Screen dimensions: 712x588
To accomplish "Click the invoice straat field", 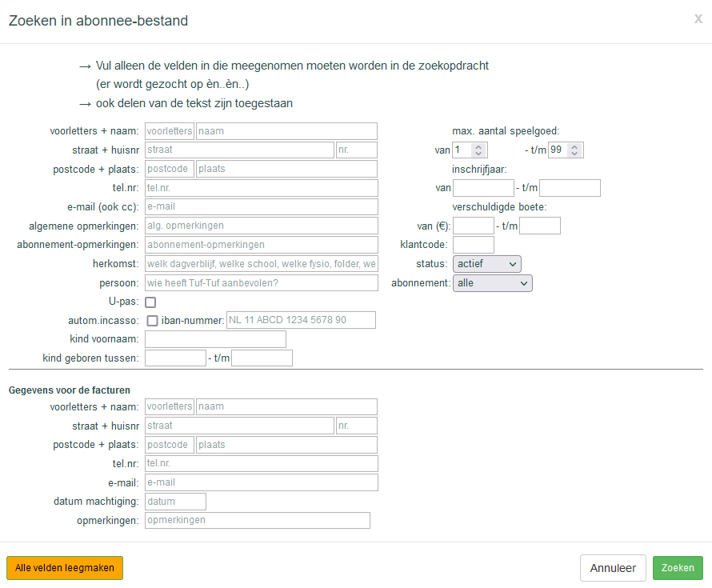I will click(x=239, y=426).
